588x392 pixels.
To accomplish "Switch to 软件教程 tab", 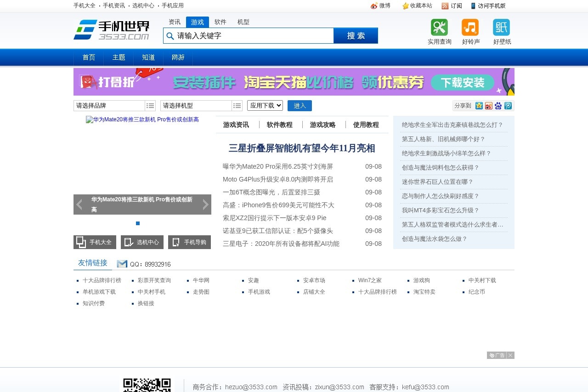I will click(x=280, y=125).
